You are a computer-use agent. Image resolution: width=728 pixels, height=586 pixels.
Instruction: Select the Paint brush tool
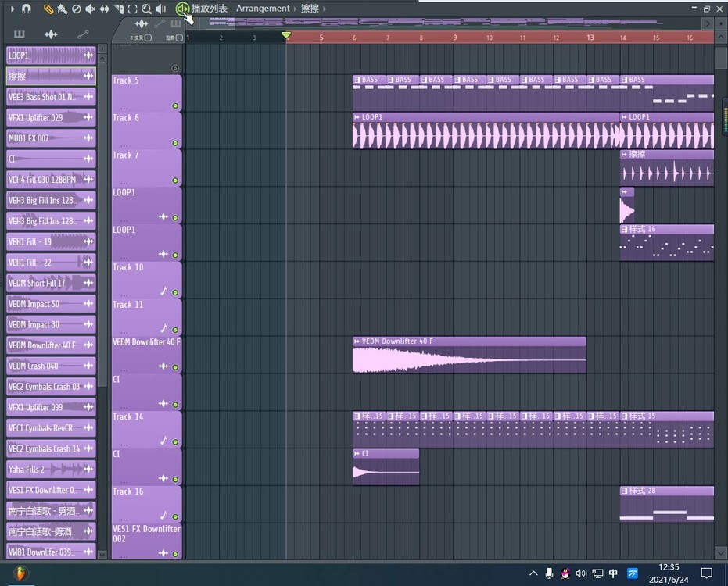point(62,9)
